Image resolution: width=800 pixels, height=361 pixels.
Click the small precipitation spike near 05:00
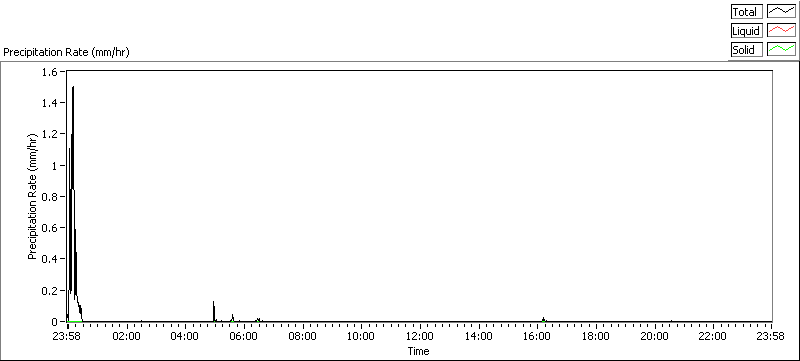[x=214, y=311]
